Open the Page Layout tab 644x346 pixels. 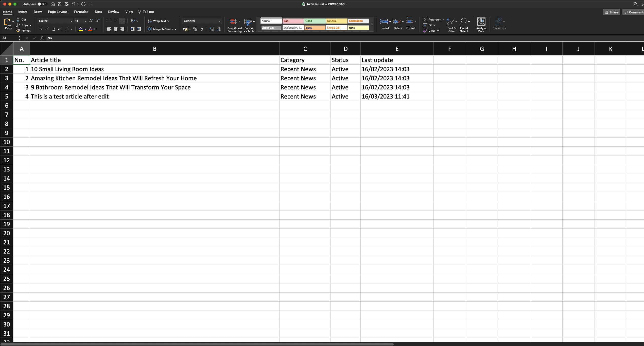[58, 12]
